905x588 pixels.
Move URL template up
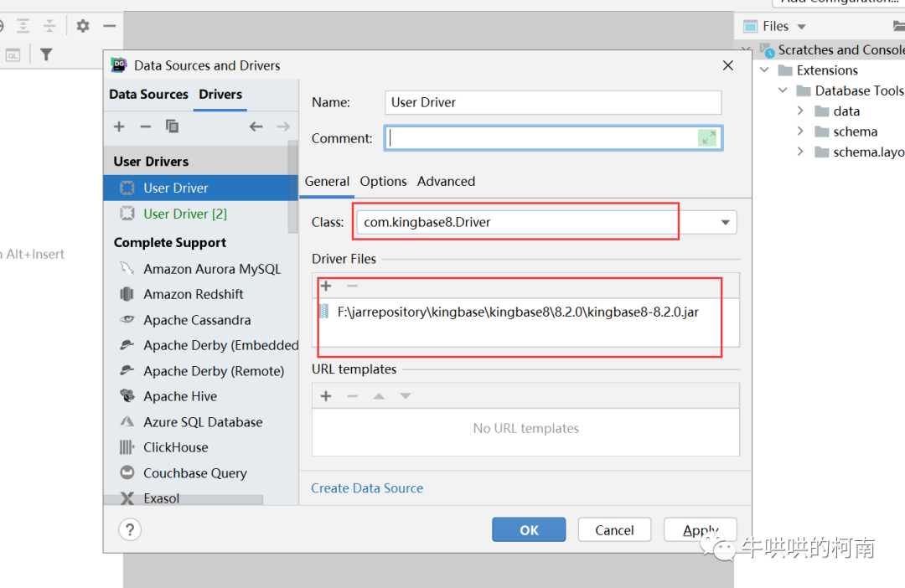(379, 396)
